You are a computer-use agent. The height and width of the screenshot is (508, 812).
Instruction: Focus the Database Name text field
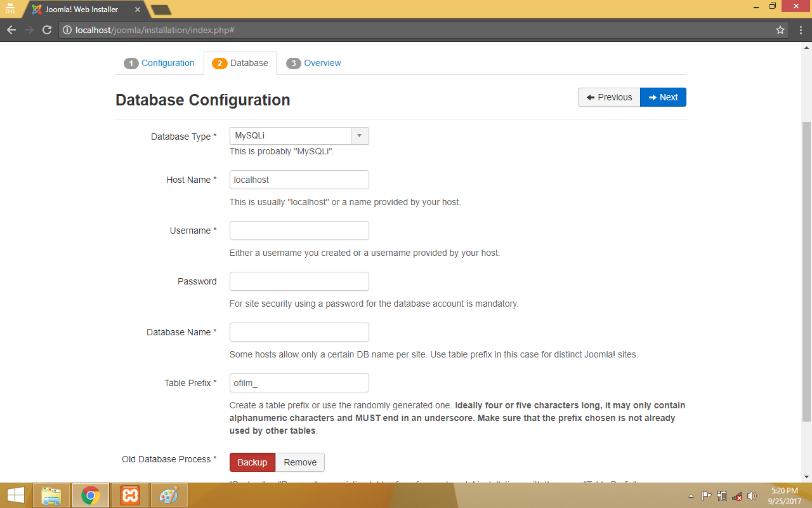click(299, 332)
